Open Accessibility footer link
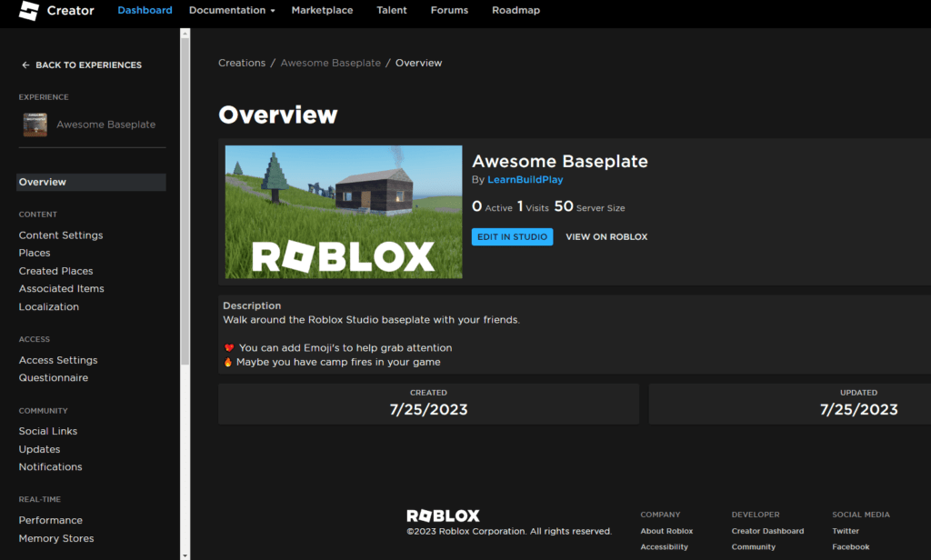This screenshot has width=931, height=560. point(664,547)
